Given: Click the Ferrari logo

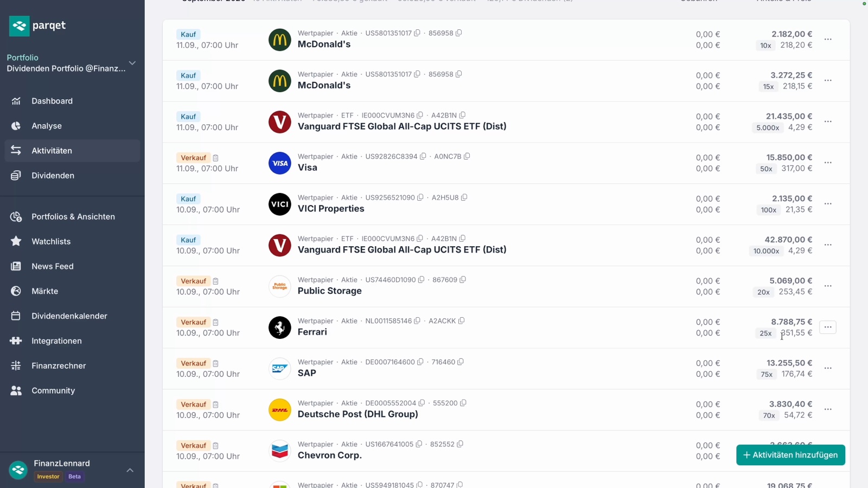Looking at the screenshot, I should tap(280, 328).
